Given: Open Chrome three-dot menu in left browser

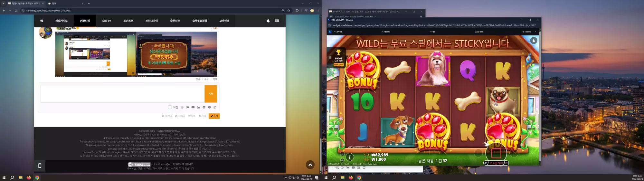Looking at the screenshot, I should (x=318, y=10).
